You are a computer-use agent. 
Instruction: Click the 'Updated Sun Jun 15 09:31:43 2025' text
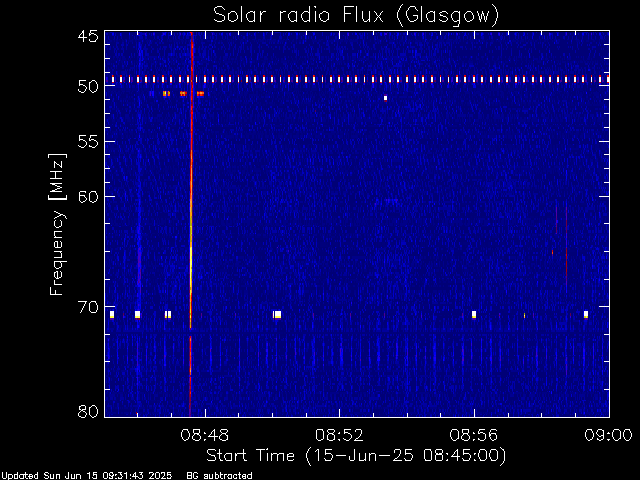click(x=86, y=476)
